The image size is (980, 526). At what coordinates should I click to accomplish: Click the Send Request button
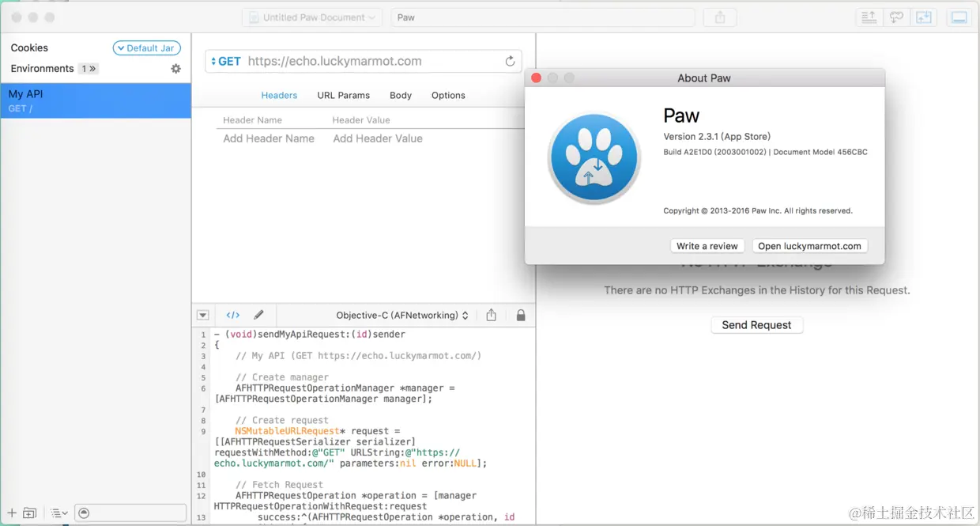[756, 325]
